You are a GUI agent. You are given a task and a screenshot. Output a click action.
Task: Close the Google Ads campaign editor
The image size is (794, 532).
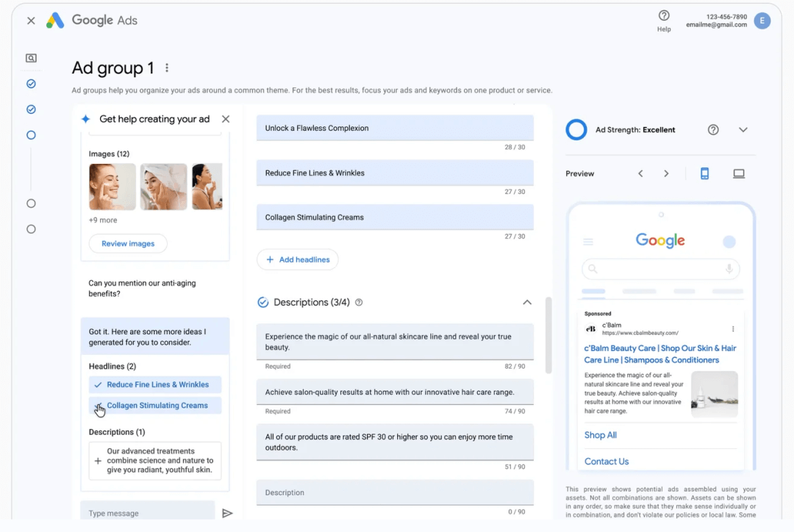[31, 21]
